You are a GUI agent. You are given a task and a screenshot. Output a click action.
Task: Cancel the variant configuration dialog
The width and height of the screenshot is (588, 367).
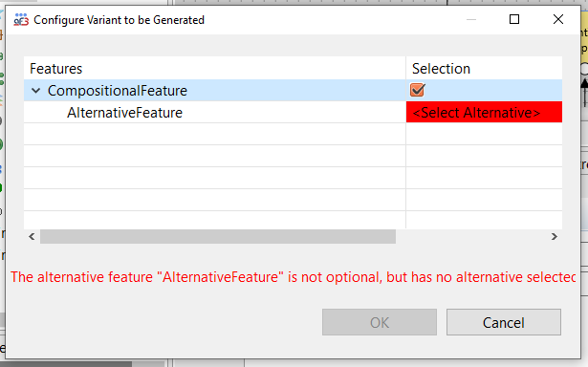(504, 322)
